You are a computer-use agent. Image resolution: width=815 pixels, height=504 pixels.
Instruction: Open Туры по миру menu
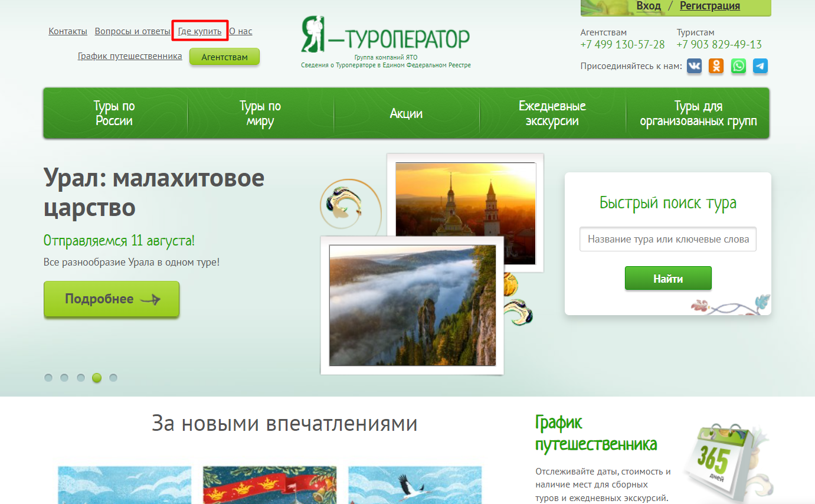260,113
